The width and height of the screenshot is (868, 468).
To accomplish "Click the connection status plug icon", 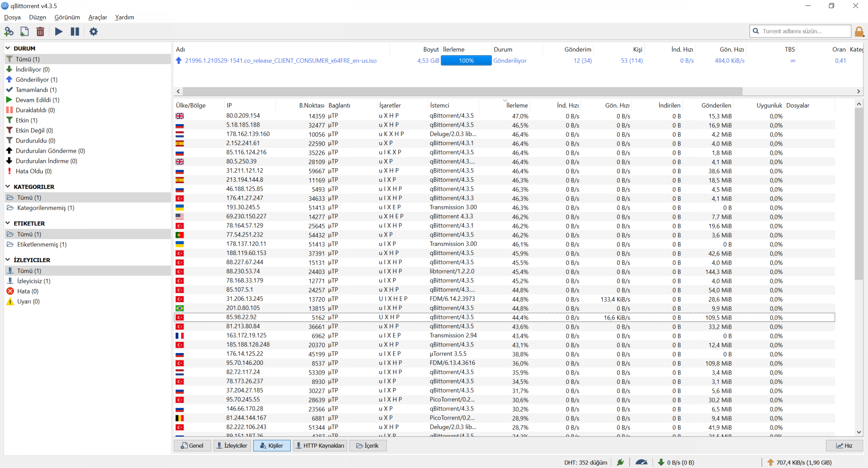I will (x=621, y=462).
